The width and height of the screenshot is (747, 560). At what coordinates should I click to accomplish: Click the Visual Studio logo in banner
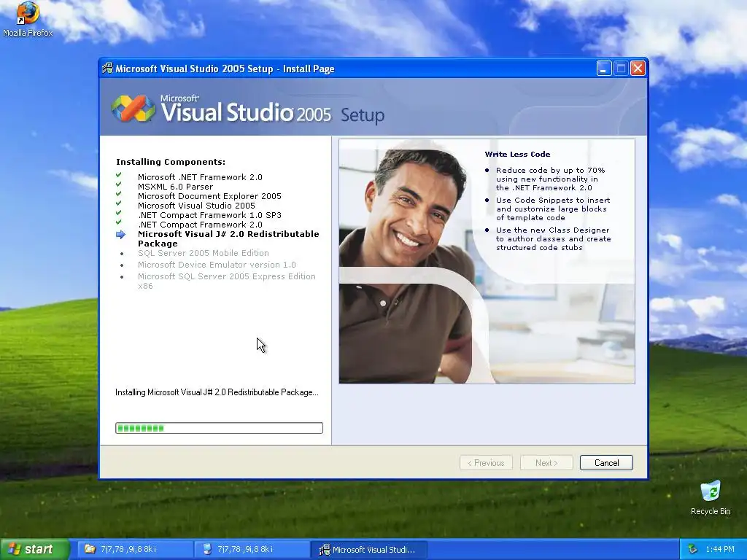click(133, 109)
